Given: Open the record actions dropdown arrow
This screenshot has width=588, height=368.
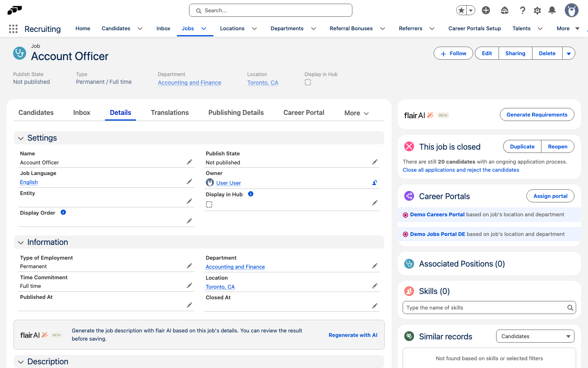Looking at the screenshot, I should coord(569,54).
